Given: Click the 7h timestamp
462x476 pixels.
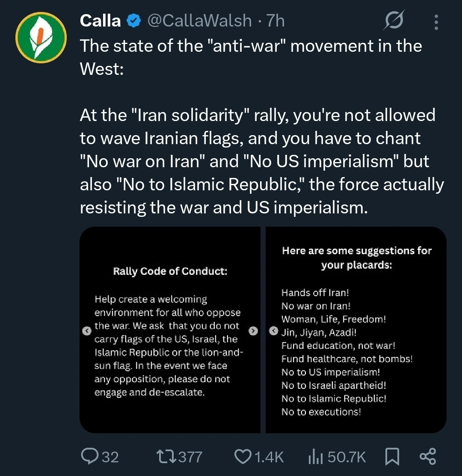Looking at the screenshot, I should click(275, 21).
